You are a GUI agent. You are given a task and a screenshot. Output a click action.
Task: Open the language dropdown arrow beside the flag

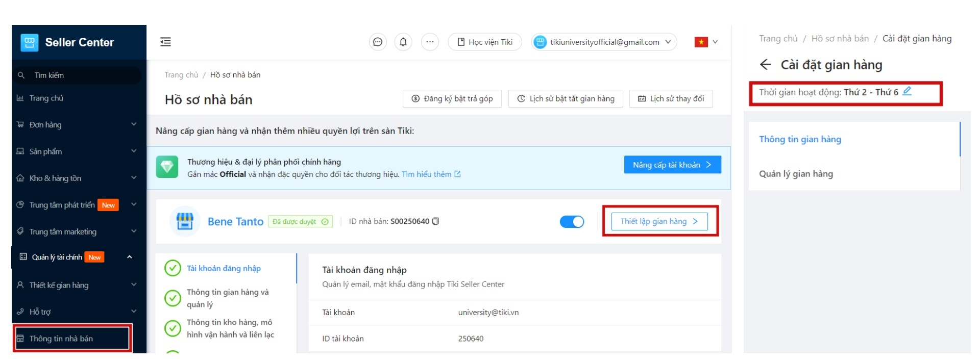coord(715,42)
